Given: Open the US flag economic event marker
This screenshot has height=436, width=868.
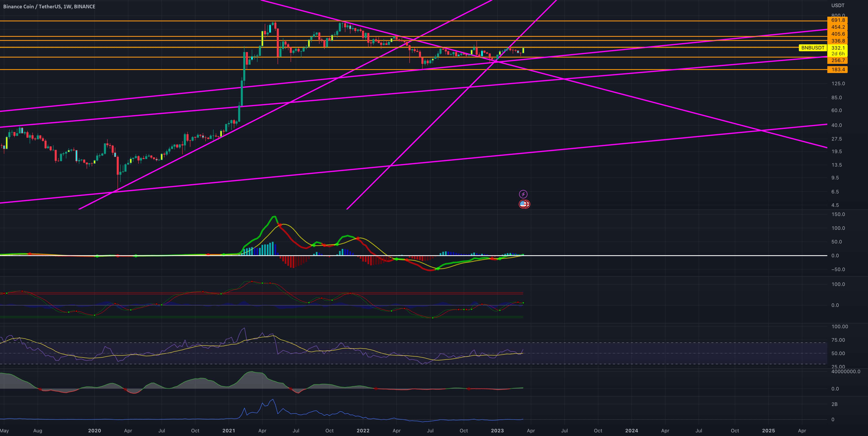Looking at the screenshot, I should [x=523, y=204].
